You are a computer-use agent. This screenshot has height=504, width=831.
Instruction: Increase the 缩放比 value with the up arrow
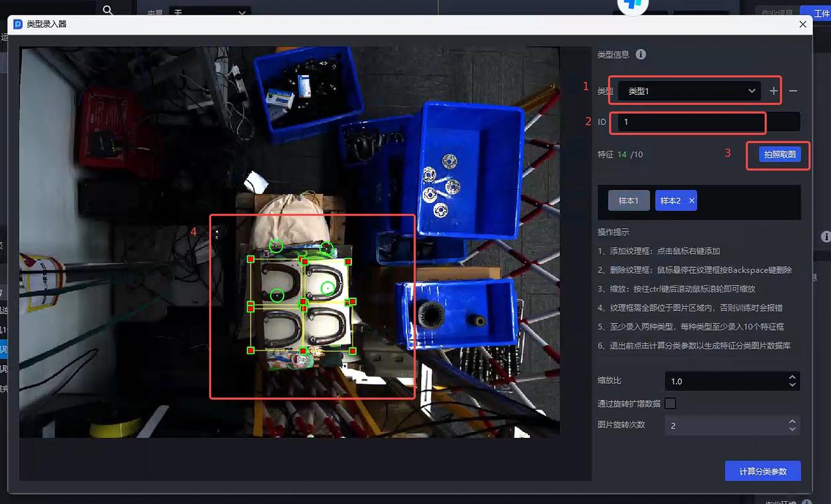pyautogui.click(x=792, y=377)
